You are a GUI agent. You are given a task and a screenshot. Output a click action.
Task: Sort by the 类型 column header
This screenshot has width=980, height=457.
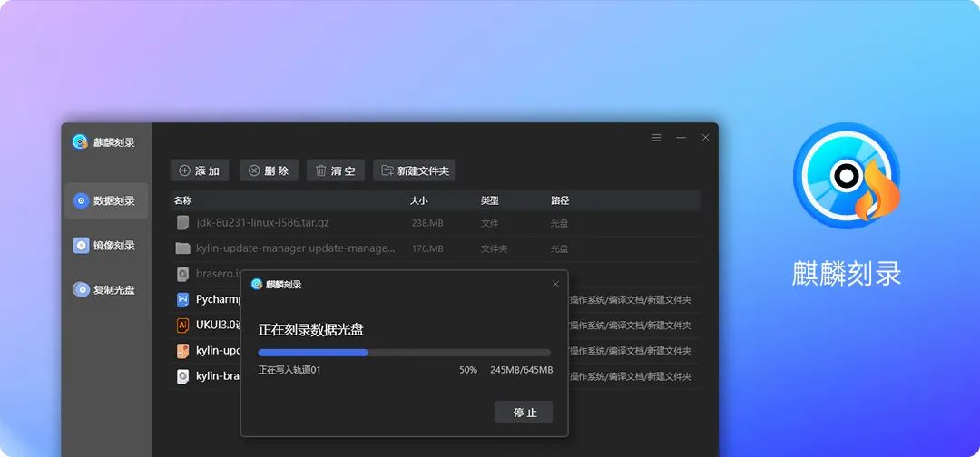[489, 200]
